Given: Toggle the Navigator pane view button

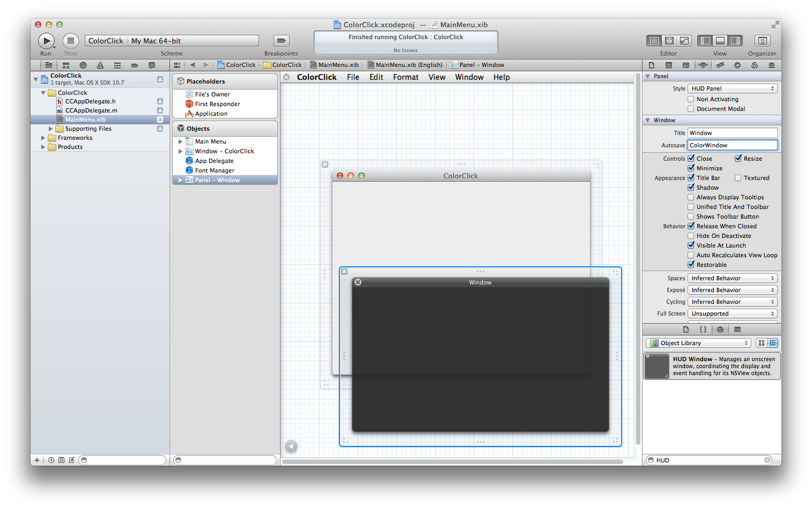Looking at the screenshot, I should coord(705,41).
